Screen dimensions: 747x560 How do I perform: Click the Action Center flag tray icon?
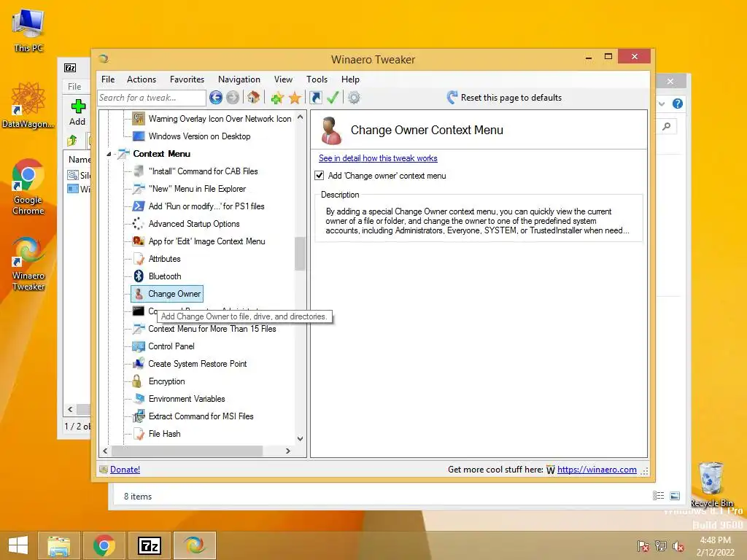click(643, 546)
